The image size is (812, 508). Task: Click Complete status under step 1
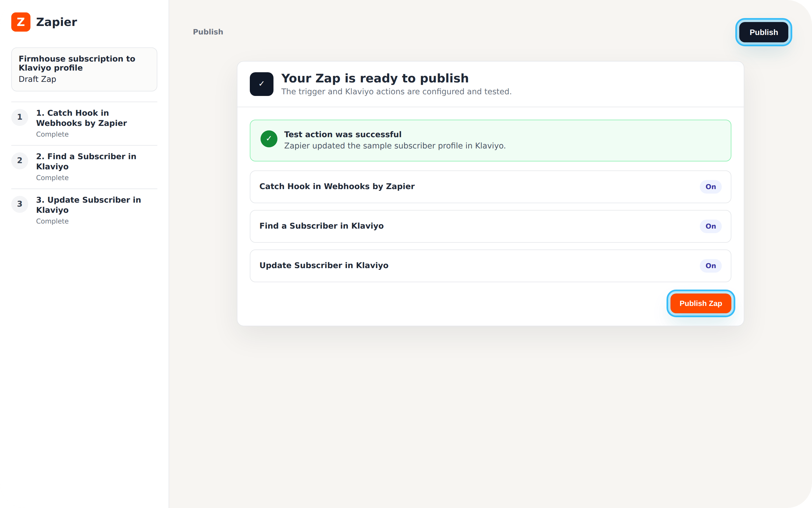pos(52,134)
